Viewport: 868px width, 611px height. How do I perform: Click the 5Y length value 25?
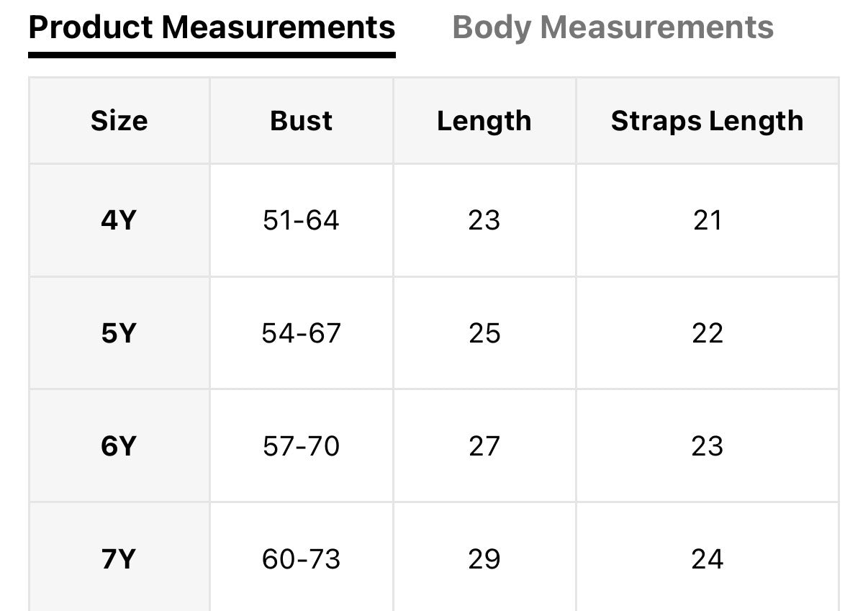[x=484, y=333]
